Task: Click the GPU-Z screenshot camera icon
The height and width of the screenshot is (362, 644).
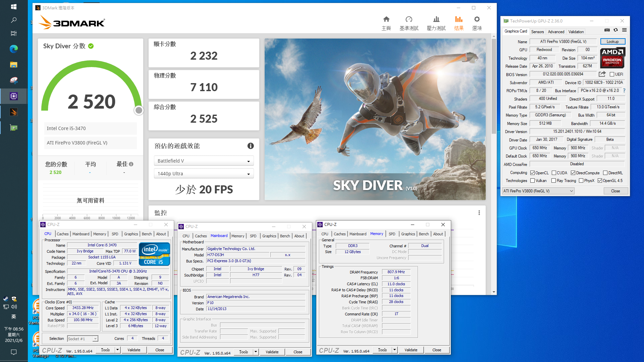Action: 607,30
